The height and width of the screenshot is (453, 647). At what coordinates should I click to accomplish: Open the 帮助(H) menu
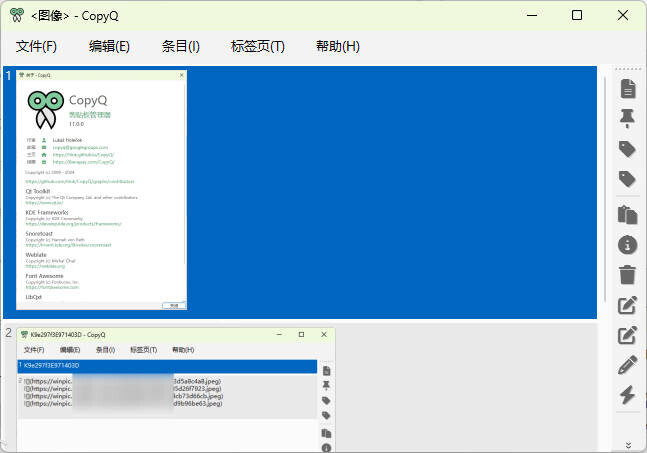[x=337, y=46]
